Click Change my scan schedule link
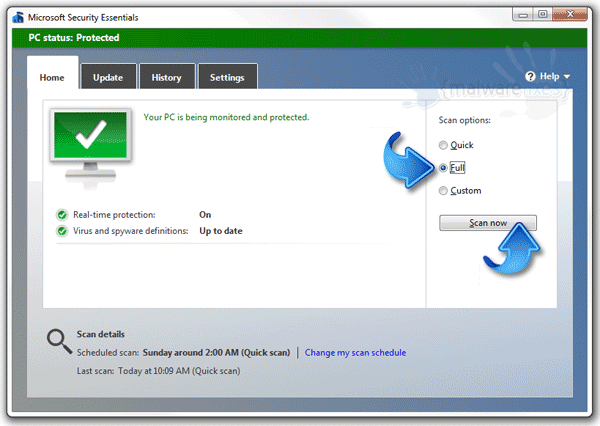Screen dimensions: 600x426 [x=355, y=353]
